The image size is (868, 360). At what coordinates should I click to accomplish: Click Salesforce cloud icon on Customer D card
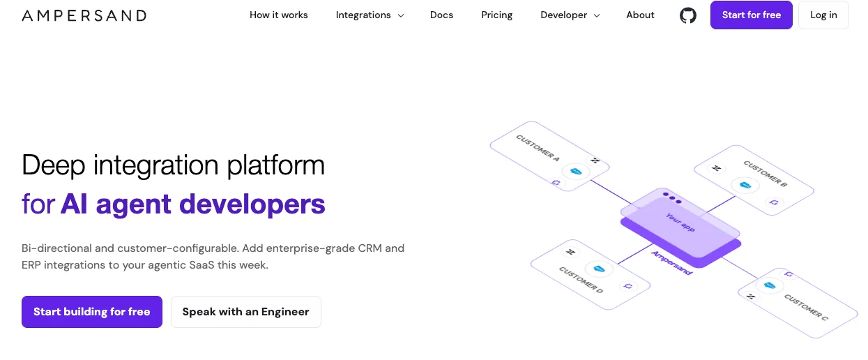[x=598, y=269]
